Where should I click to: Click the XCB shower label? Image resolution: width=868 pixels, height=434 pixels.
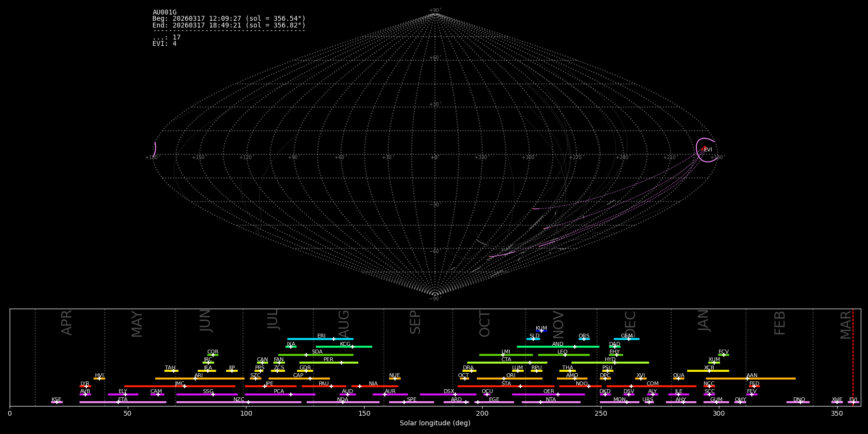click(709, 368)
